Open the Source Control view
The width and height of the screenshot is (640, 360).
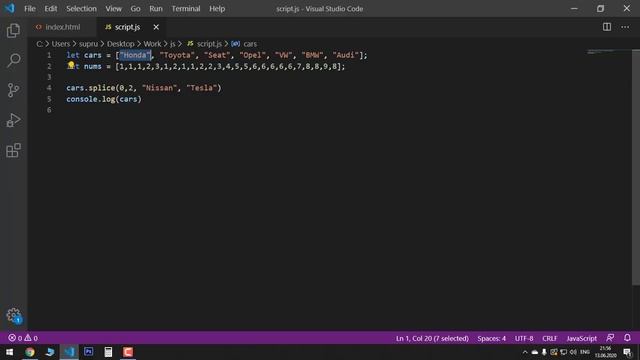click(13, 90)
